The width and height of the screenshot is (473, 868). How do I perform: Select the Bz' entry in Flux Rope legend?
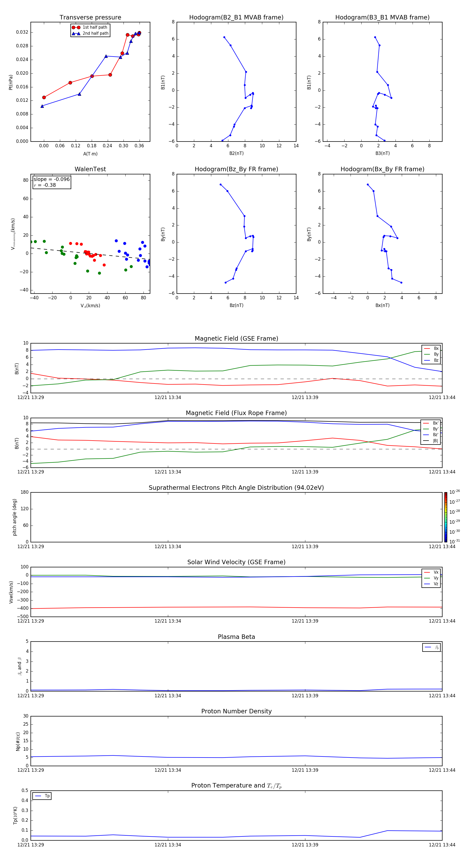click(431, 435)
